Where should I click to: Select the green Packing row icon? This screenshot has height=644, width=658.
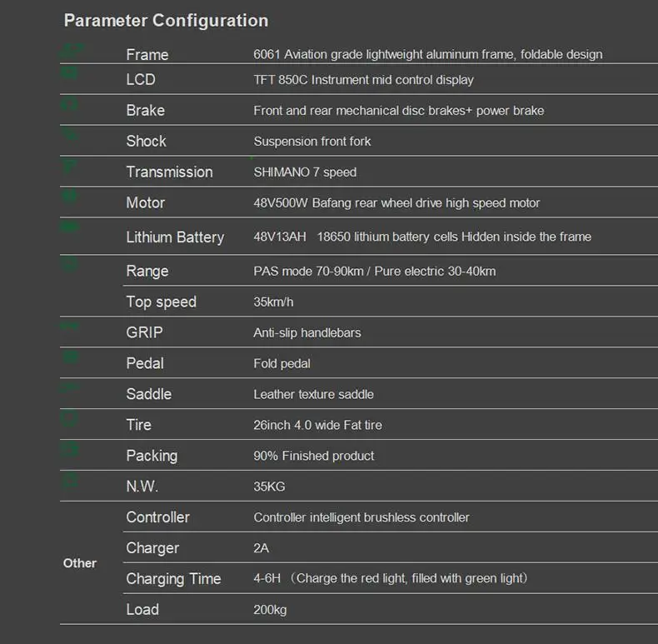70,450
